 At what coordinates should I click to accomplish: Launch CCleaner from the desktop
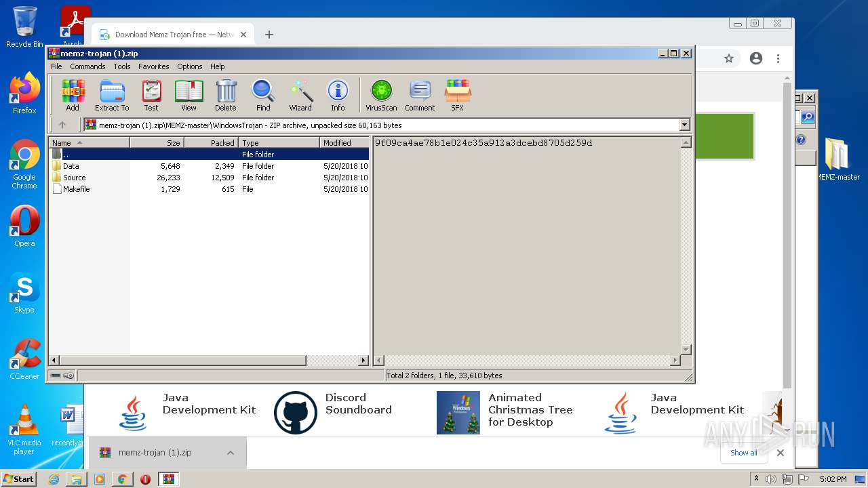pyautogui.click(x=24, y=359)
